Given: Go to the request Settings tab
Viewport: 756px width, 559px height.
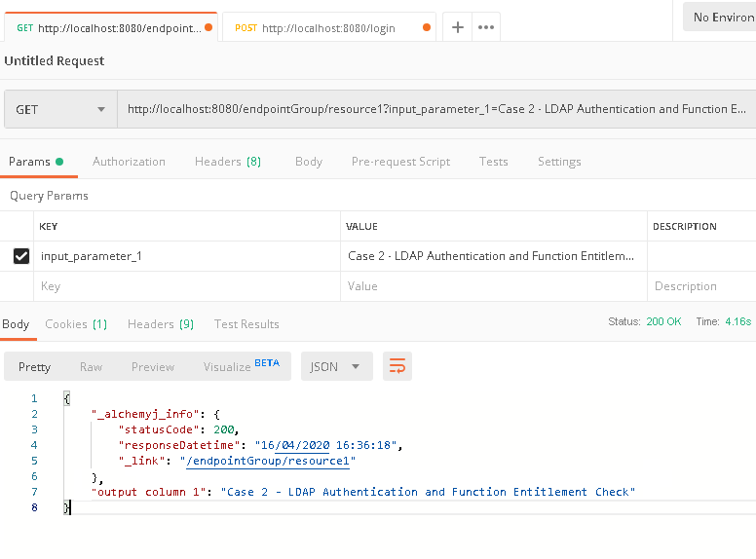Looking at the screenshot, I should (x=559, y=162).
